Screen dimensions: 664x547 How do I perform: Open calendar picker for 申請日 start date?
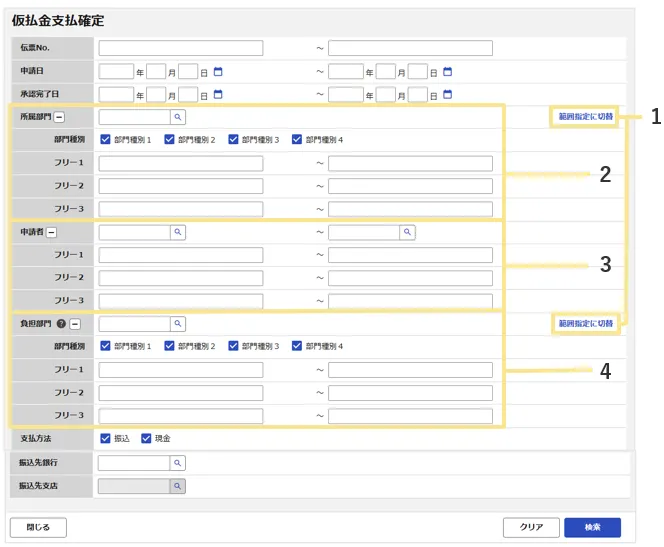pyautogui.click(x=219, y=72)
